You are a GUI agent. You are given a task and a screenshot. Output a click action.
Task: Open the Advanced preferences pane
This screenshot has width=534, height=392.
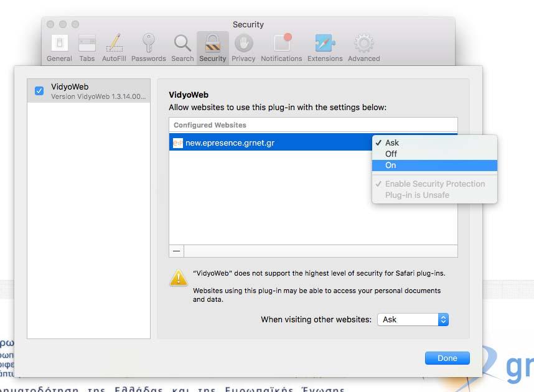363,48
